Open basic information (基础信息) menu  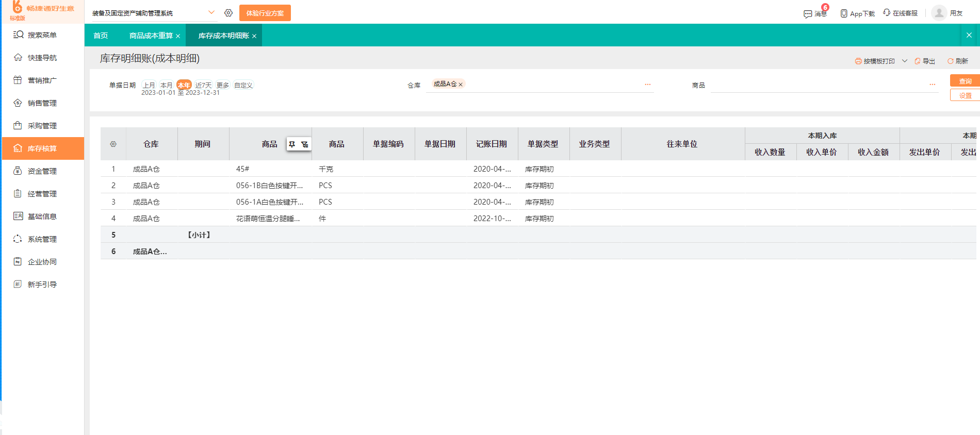[42, 216]
